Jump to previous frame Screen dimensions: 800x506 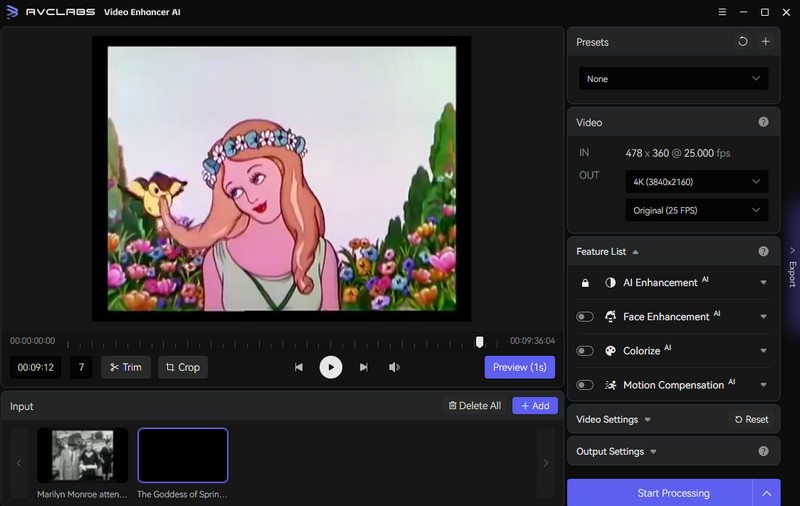[299, 367]
